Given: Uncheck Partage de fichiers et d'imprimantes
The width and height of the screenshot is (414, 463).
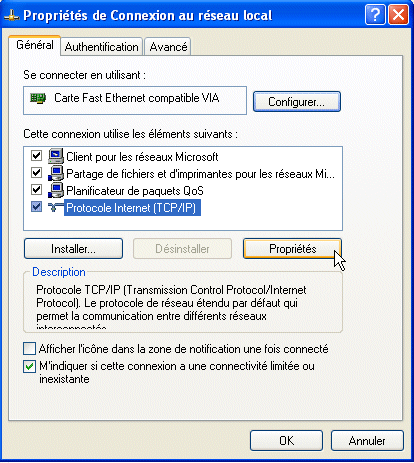Looking at the screenshot, I should pyautogui.click(x=36, y=172).
